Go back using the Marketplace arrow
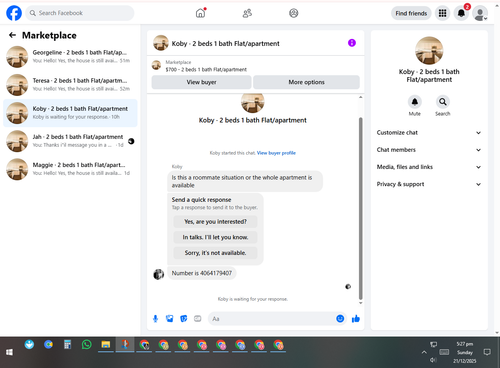Screen dimensions: 500x368 point(12,35)
